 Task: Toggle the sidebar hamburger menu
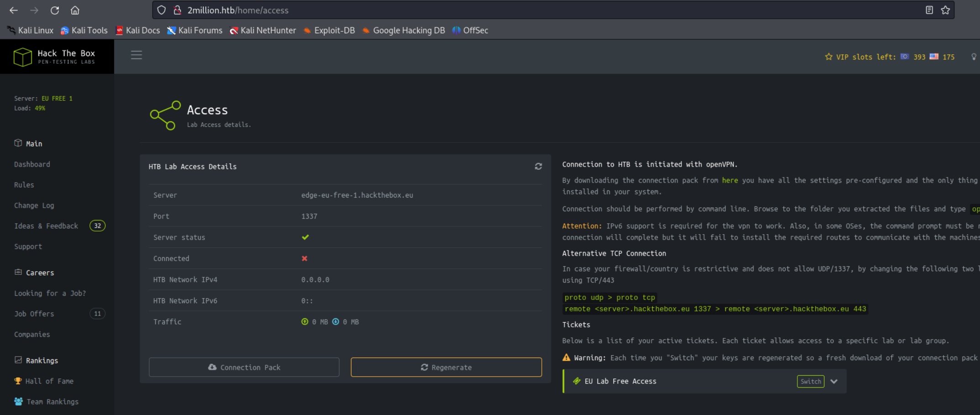point(136,55)
